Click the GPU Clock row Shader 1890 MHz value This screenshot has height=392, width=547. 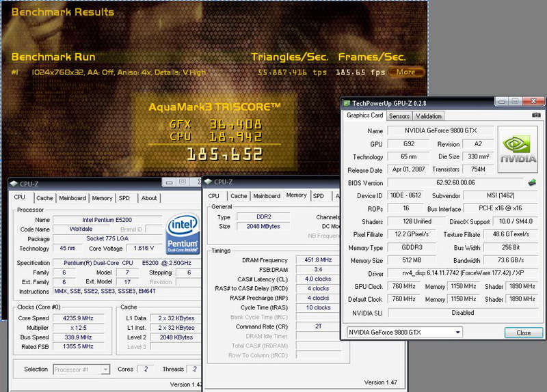(522, 286)
